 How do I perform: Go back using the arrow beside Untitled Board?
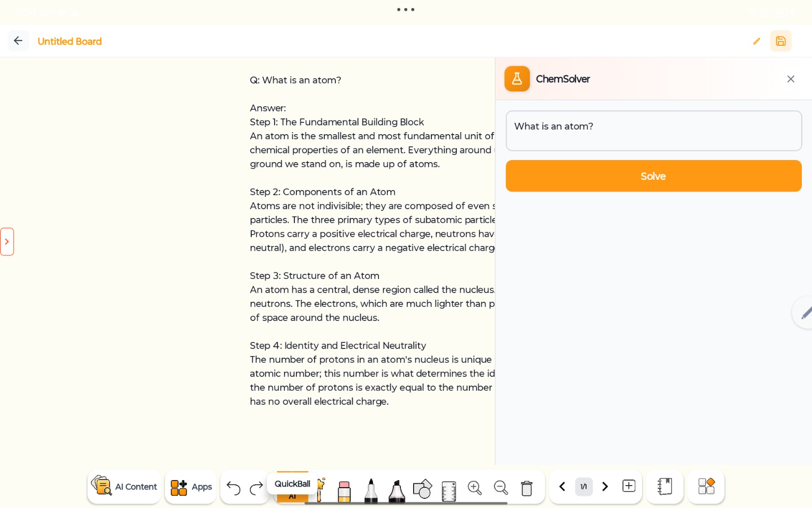tap(18, 41)
